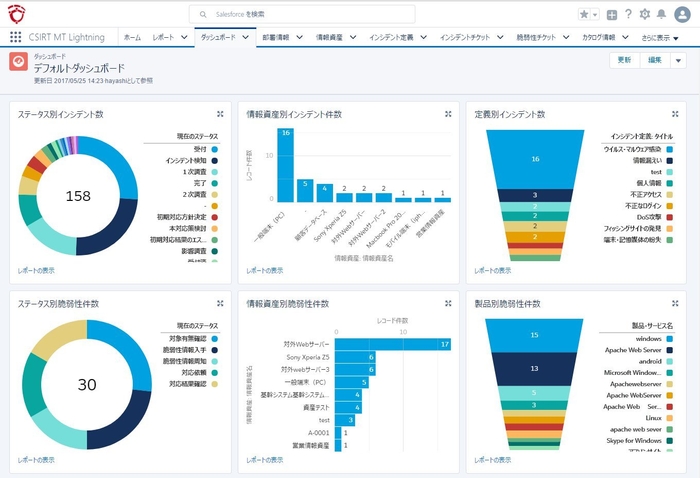
Task: Open the help question mark icon
Action: coord(628,15)
